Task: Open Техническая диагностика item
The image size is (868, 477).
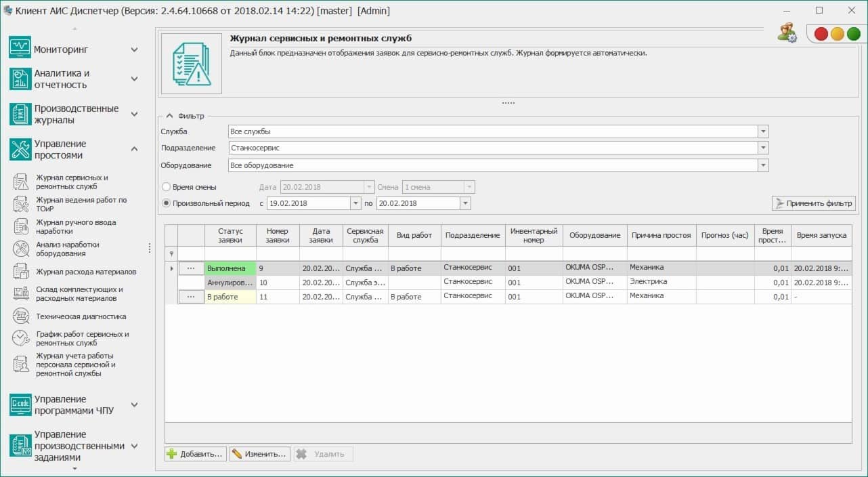Action: click(81, 316)
